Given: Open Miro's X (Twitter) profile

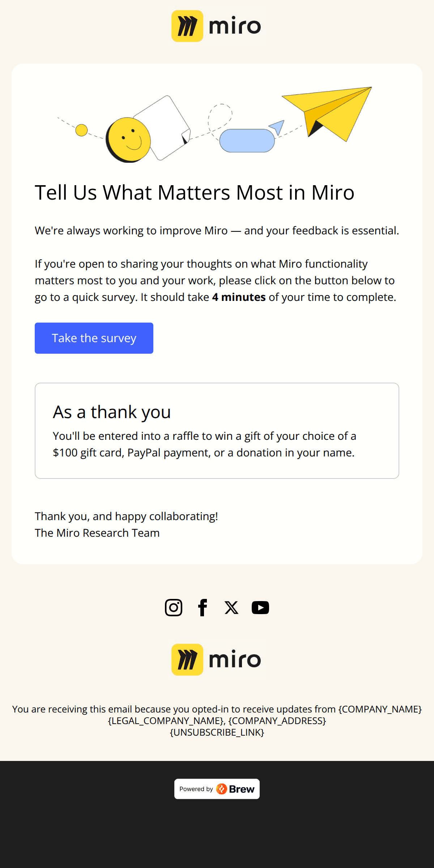Looking at the screenshot, I should tap(231, 607).
